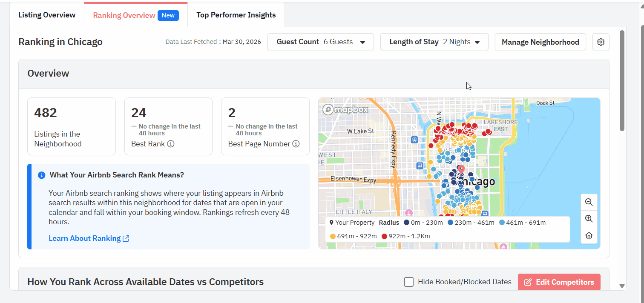Click the Mapbox logo on the map
Viewport: 644px width, 303px height.
(345, 109)
